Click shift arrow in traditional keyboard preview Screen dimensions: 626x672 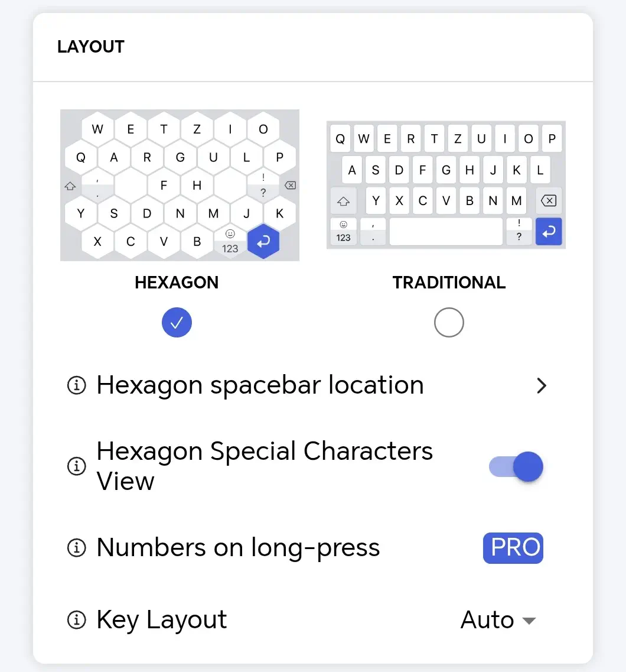click(x=343, y=201)
